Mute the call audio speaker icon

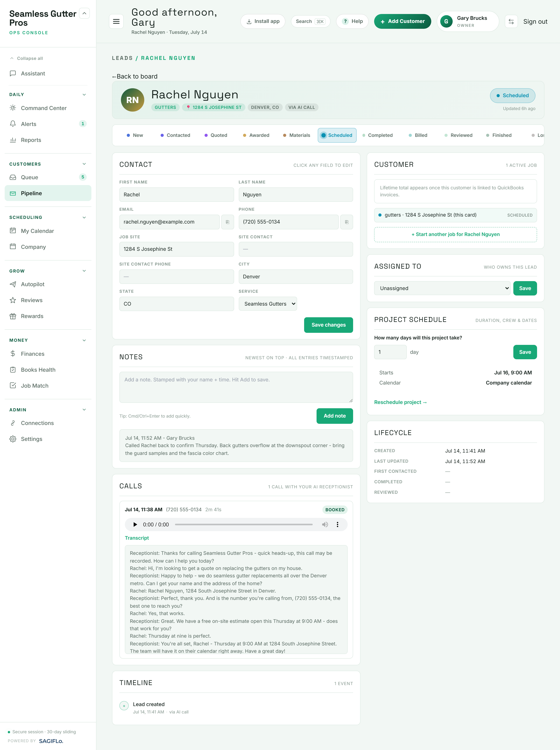pos(325,524)
